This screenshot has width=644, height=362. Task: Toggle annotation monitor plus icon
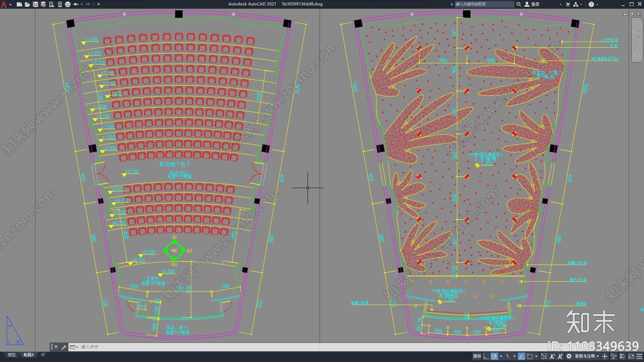(605, 356)
